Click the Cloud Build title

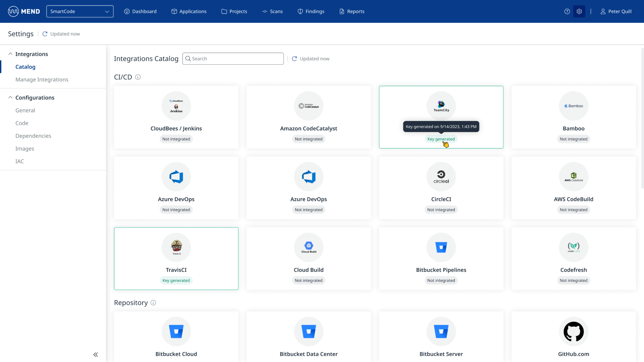[x=308, y=270]
